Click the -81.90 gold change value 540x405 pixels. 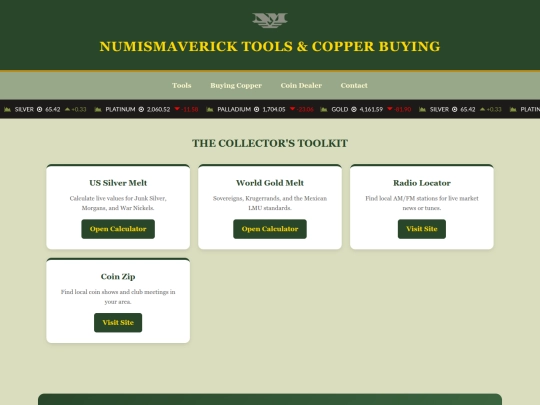(x=403, y=109)
